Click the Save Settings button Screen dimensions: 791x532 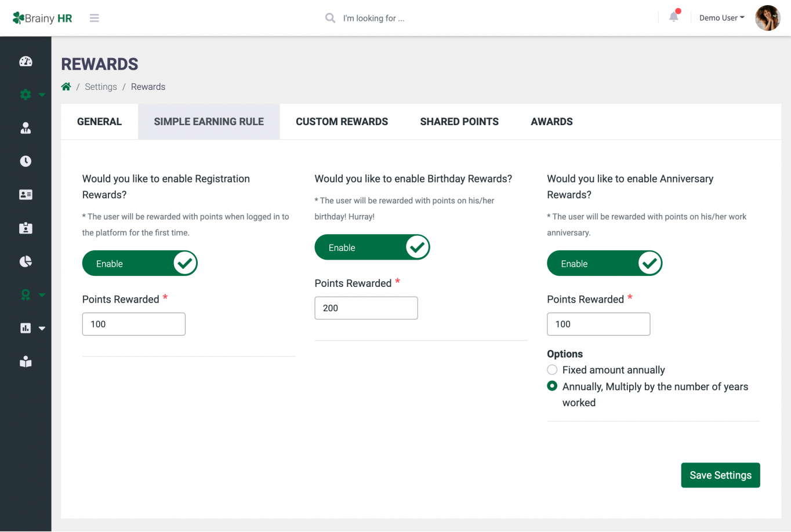click(x=720, y=475)
